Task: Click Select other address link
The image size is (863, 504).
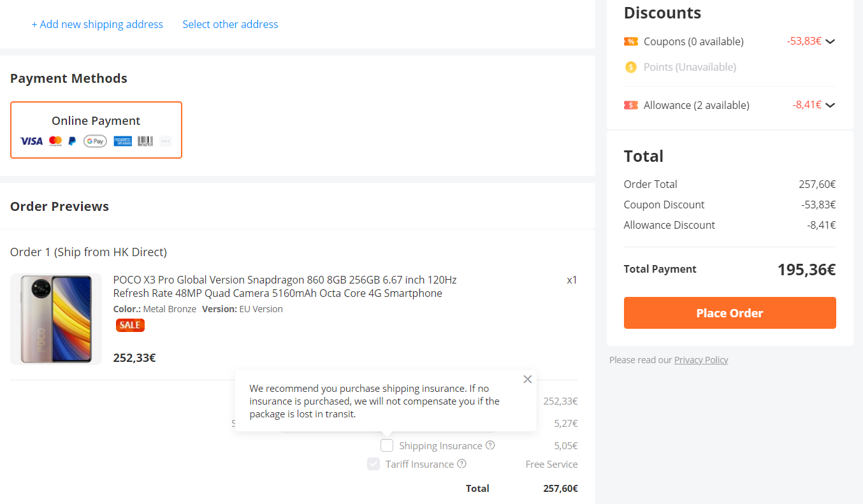Action: pyautogui.click(x=230, y=24)
